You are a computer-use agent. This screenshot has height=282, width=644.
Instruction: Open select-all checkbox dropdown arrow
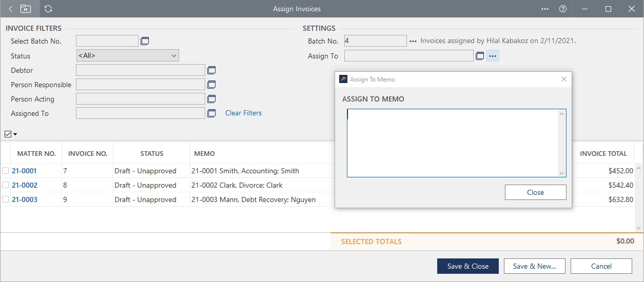coord(15,134)
